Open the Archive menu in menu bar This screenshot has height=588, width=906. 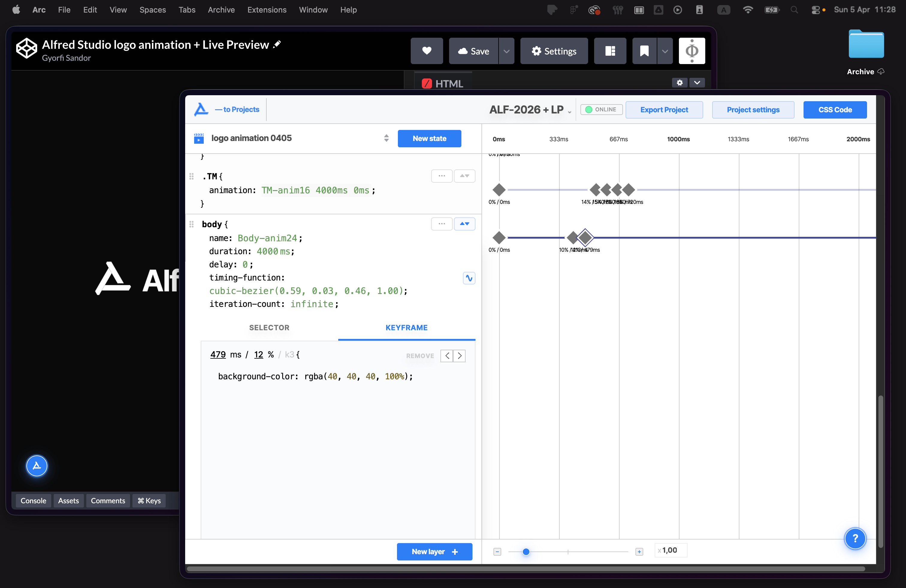click(x=221, y=10)
